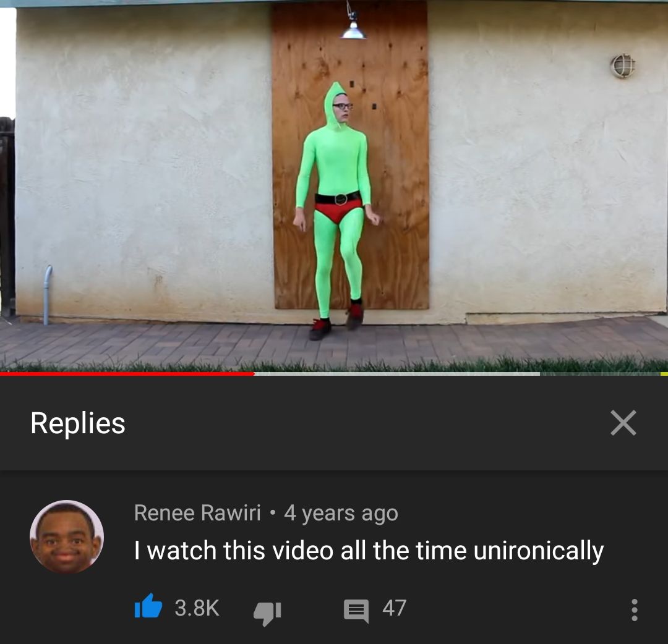This screenshot has height=644, width=668.
Task: Tap the 47 replies count
Action: pos(394,608)
